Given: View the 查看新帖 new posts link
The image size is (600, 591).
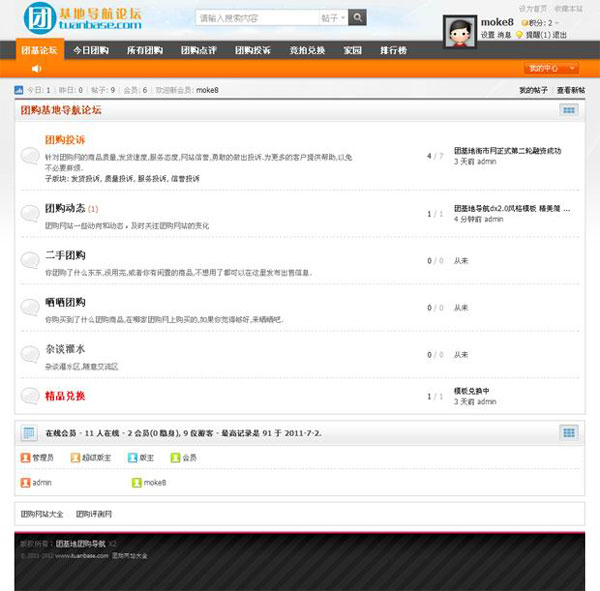Looking at the screenshot, I should (570, 90).
